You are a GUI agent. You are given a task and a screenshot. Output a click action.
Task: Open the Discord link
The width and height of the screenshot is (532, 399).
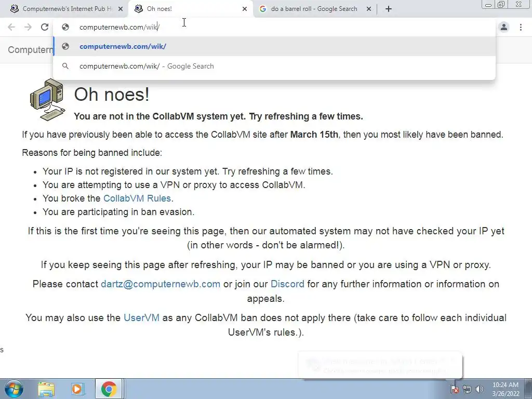[x=287, y=284]
